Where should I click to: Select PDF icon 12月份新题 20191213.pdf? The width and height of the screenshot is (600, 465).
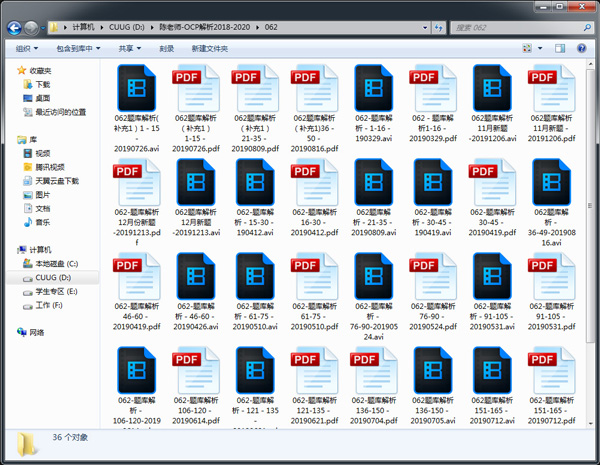click(137, 182)
